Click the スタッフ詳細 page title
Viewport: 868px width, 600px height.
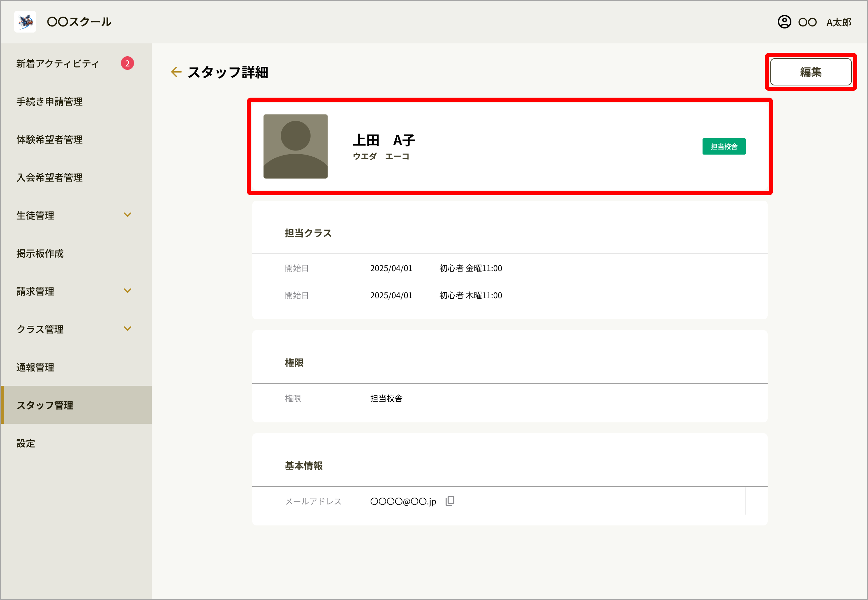(228, 72)
